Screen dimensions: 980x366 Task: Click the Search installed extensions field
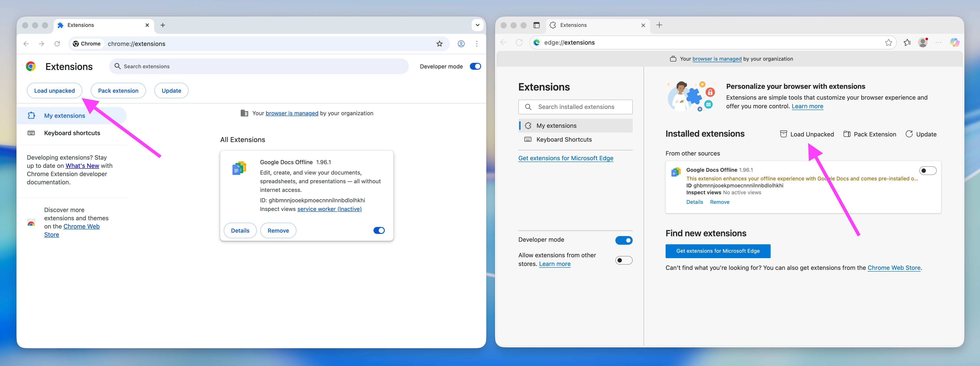tap(576, 107)
